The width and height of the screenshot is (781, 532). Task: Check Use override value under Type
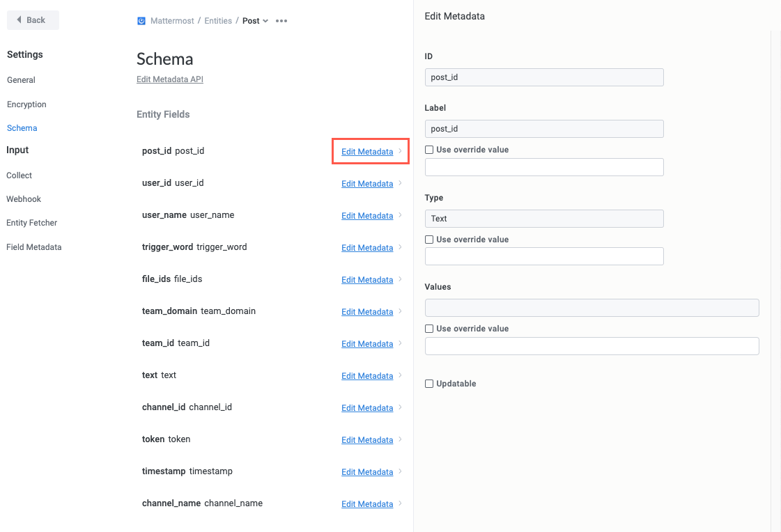pyautogui.click(x=428, y=239)
